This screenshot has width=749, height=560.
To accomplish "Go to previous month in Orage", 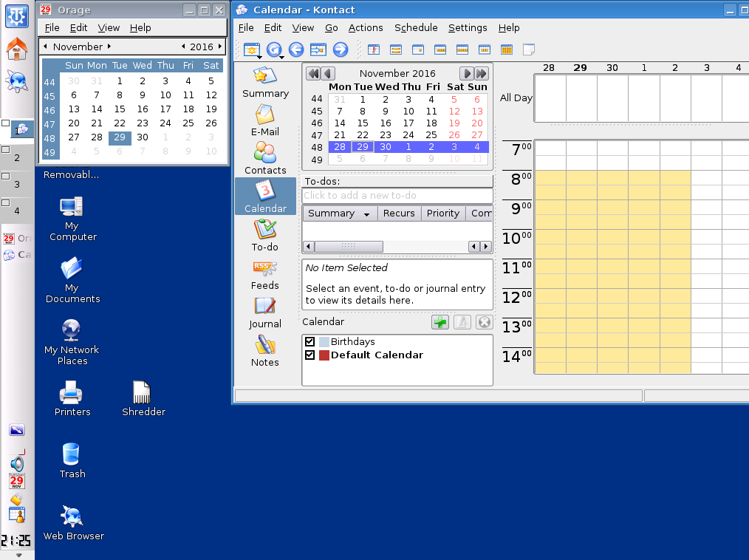I will [45, 47].
